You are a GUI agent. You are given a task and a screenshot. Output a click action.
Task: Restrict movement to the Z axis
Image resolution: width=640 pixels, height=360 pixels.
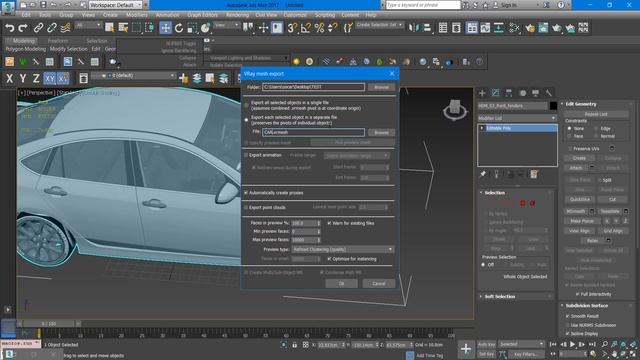[x=36, y=78]
